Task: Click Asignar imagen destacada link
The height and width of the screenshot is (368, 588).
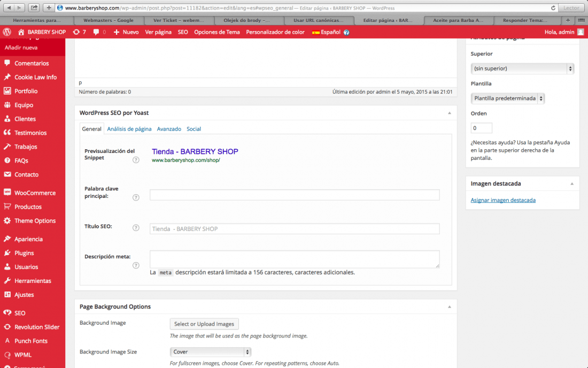Action: 503,200
